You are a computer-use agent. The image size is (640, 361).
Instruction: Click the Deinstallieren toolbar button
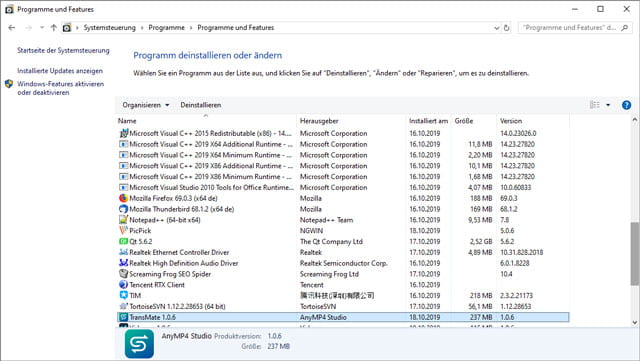pyautogui.click(x=201, y=105)
